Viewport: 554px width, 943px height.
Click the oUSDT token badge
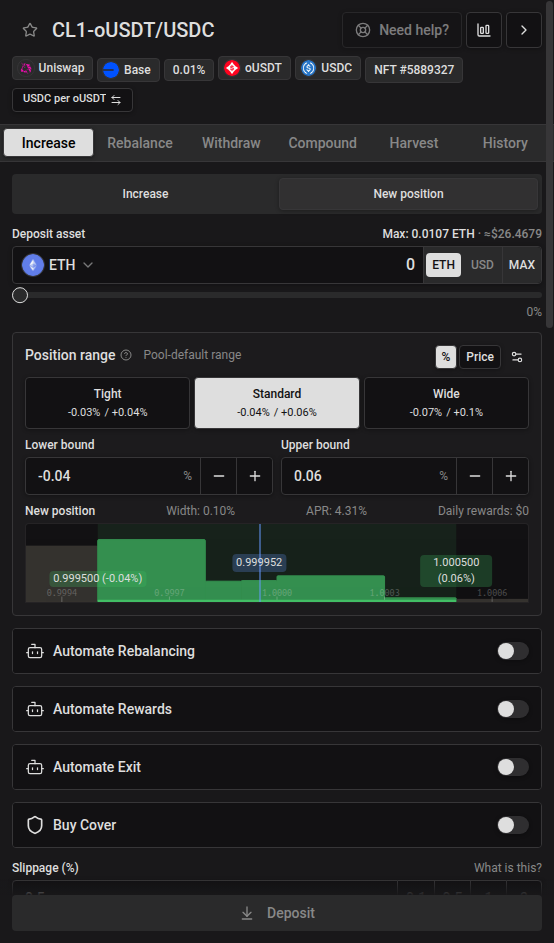point(254,68)
